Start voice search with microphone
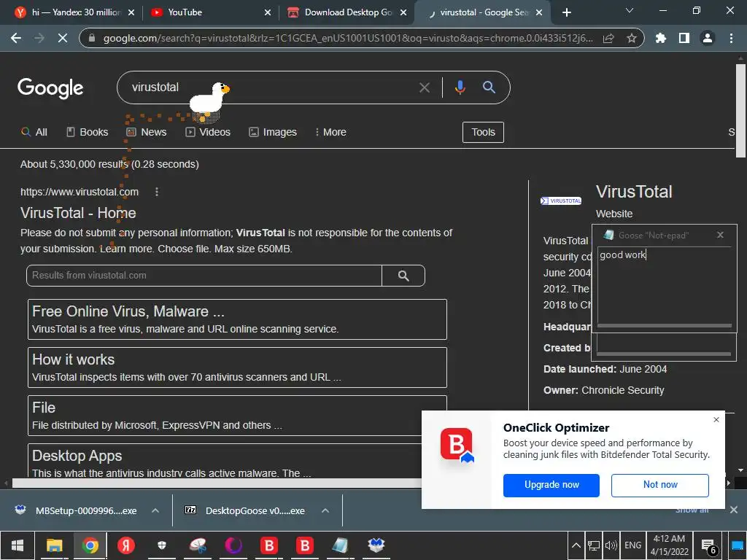This screenshot has height=560, width=747. pos(460,87)
